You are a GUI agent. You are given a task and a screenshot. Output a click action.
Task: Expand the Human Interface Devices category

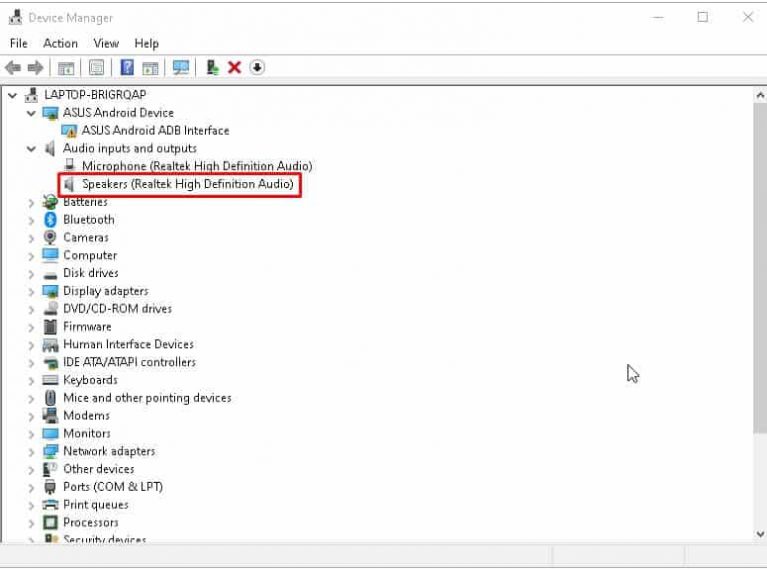pyautogui.click(x=31, y=345)
